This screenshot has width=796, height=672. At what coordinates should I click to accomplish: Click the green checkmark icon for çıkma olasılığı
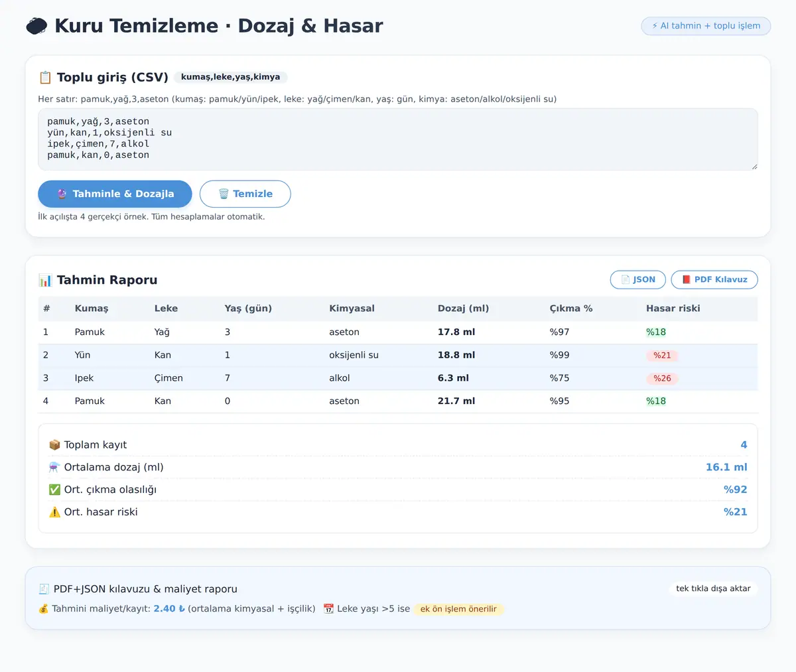54,490
